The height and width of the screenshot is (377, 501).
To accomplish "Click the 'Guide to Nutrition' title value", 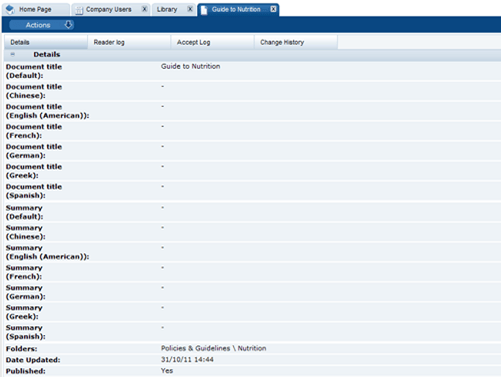I will tap(190, 66).
